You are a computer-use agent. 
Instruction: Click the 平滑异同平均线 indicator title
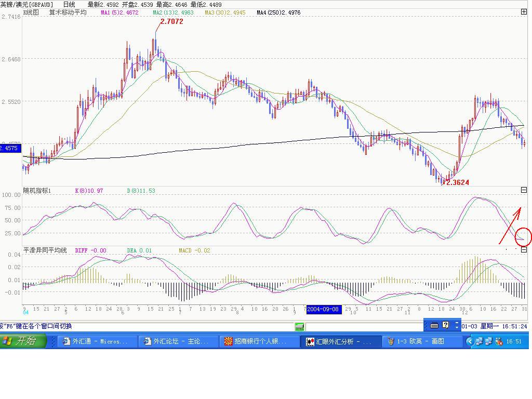click(x=45, y=250)
